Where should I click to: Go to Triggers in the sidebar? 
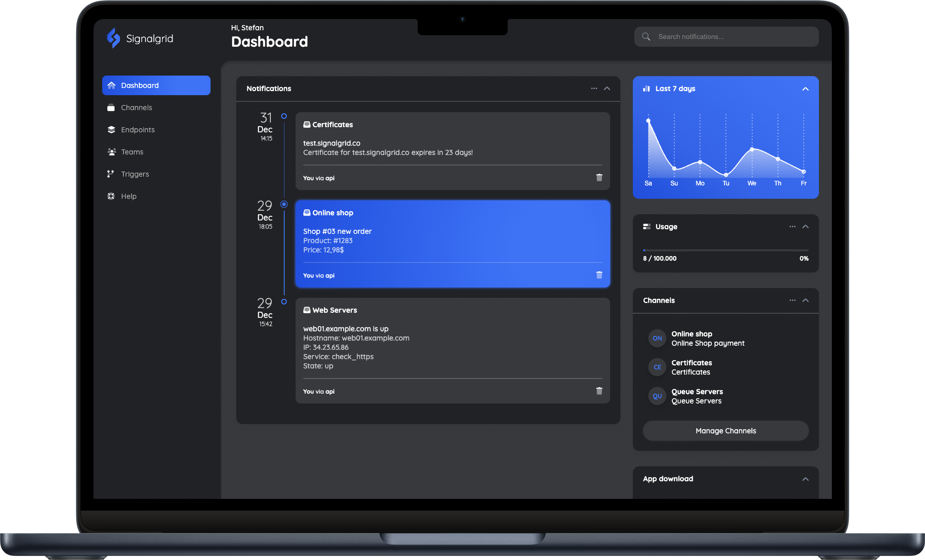point(135,174)
